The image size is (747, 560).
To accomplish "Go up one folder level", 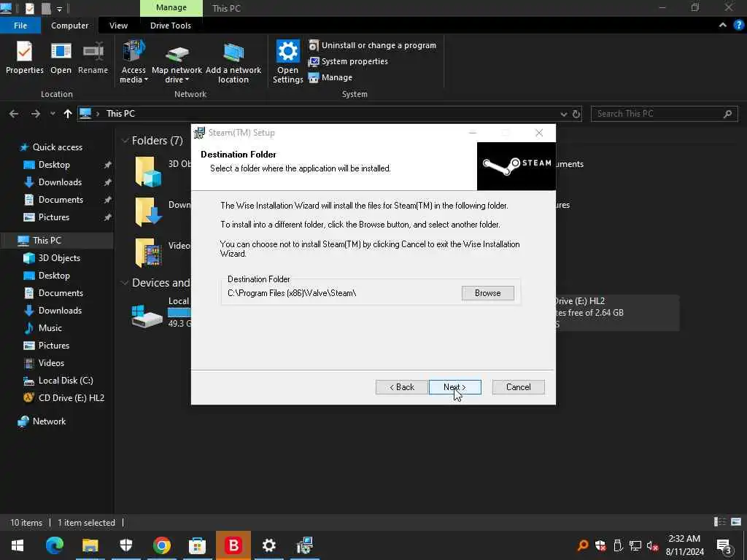I will tap(68, 114).
